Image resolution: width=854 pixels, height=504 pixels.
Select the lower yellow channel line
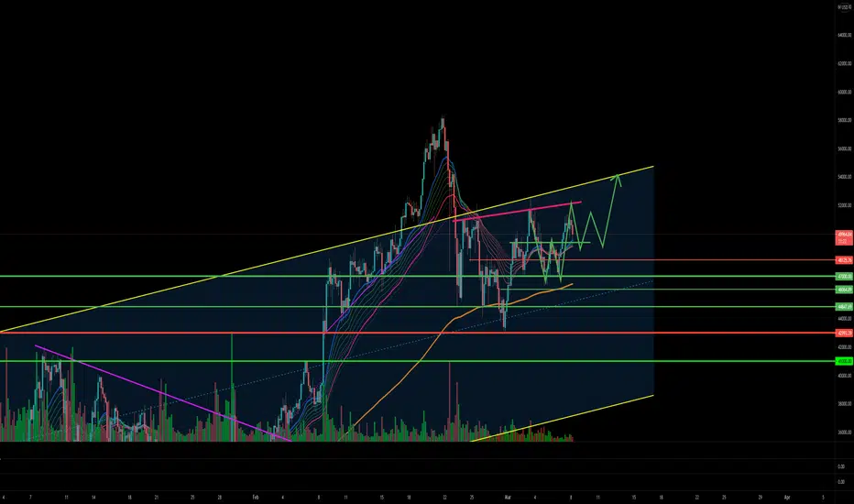pyautogui.click(x=562, y=419)
